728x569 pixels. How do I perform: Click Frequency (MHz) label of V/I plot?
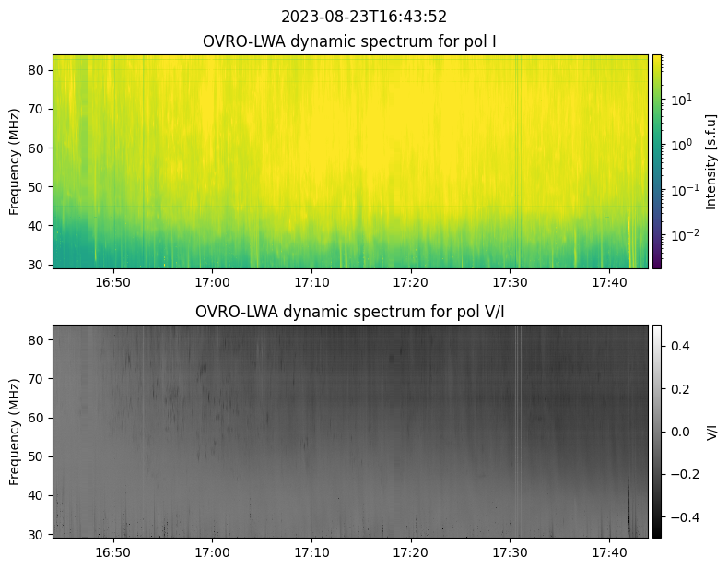15,432
